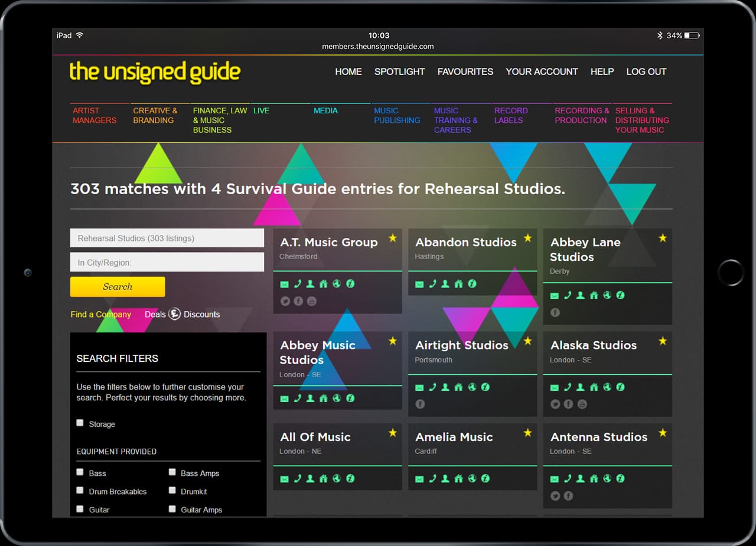Click website globe icon on Abbey Lane Studios

607,295
